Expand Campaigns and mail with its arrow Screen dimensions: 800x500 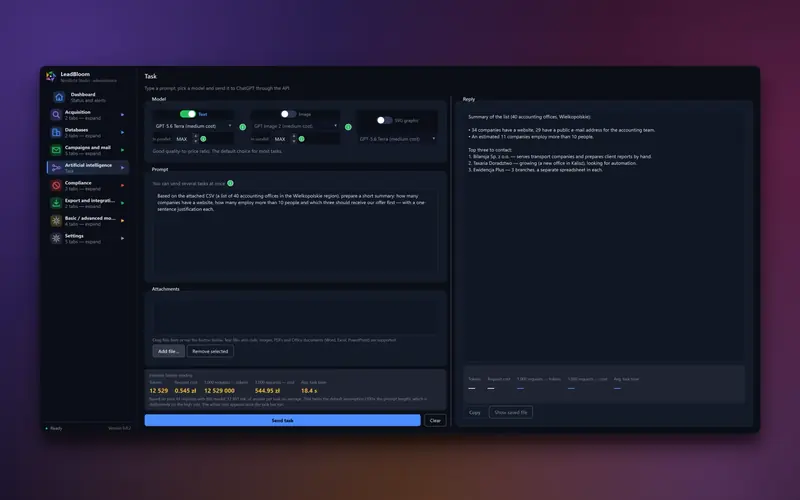point(122,150)
